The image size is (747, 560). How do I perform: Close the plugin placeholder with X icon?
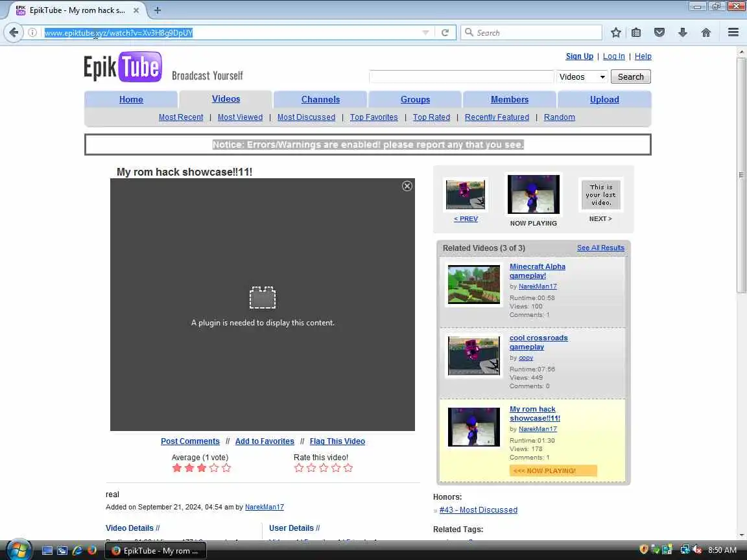pyautogui.click(x=407, y=186)
